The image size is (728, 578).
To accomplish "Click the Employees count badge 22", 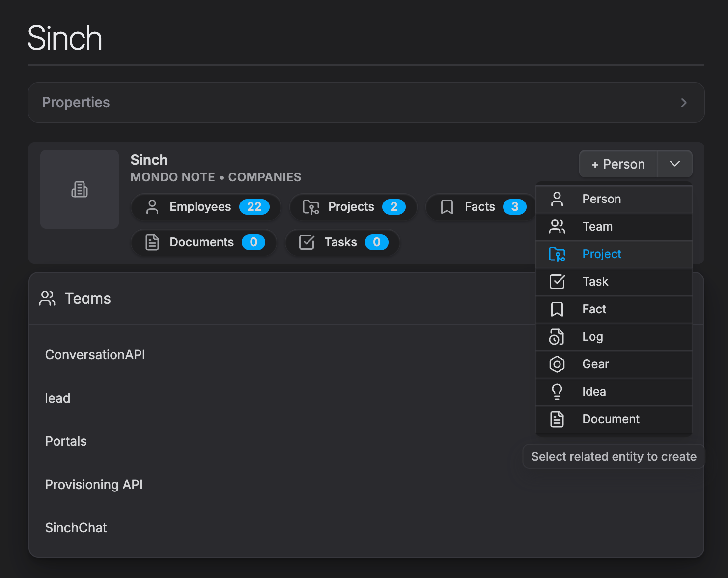I will click(254, 207).
